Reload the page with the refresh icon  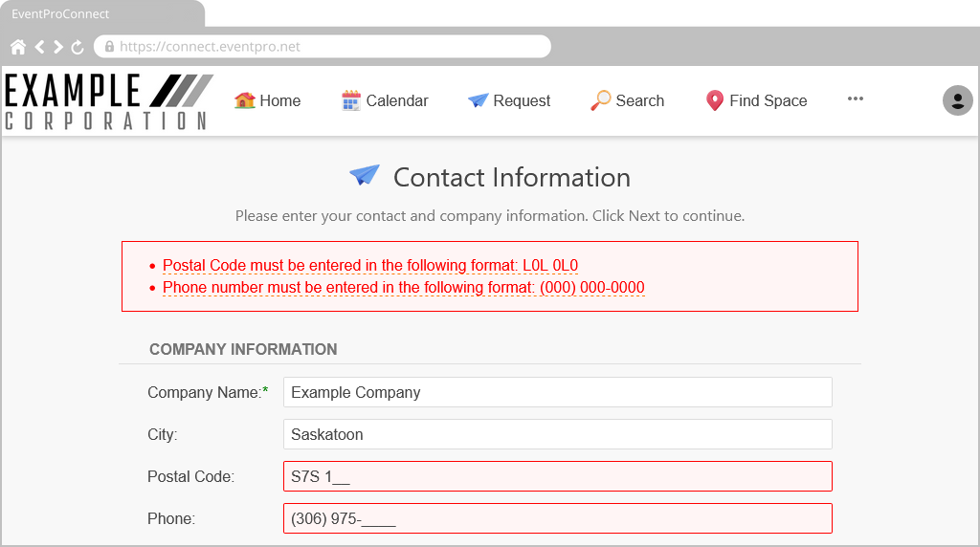click(78, 47)
